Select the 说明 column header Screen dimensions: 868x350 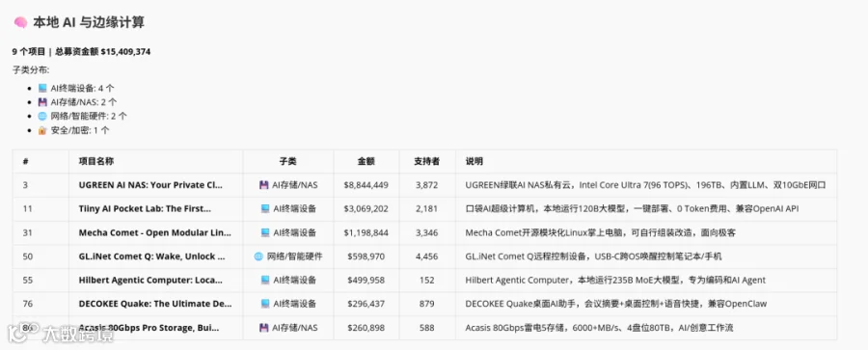[474, 161]
